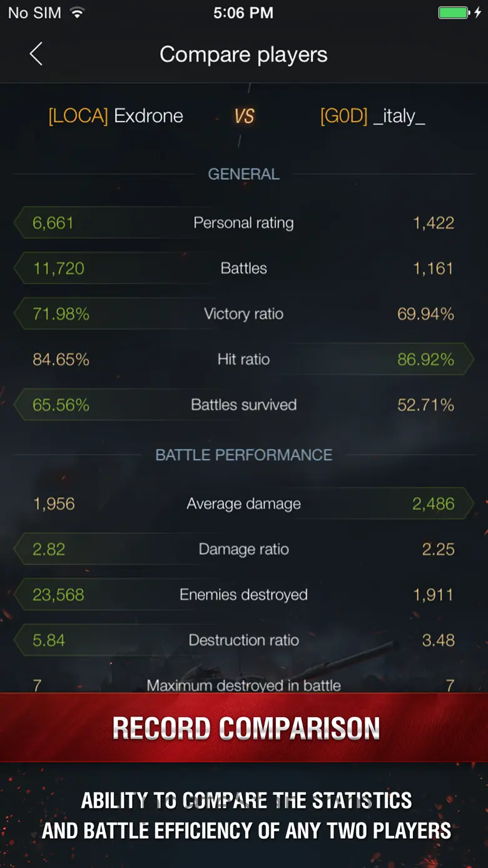Select the BATTLE PERFORMANCE section header
The height and width of the screenshot is (868, 488).
[x=243, y=455]
